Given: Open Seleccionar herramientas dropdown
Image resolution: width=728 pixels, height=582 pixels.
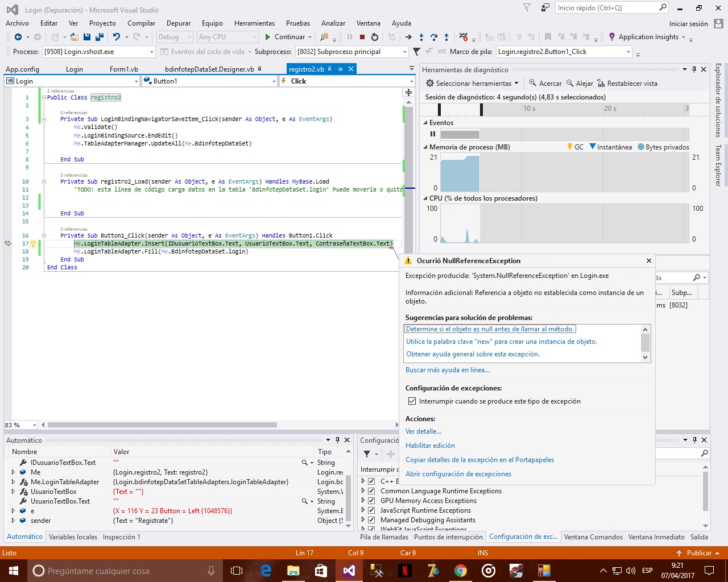Looking at the screenshot, I should [472, 84].
